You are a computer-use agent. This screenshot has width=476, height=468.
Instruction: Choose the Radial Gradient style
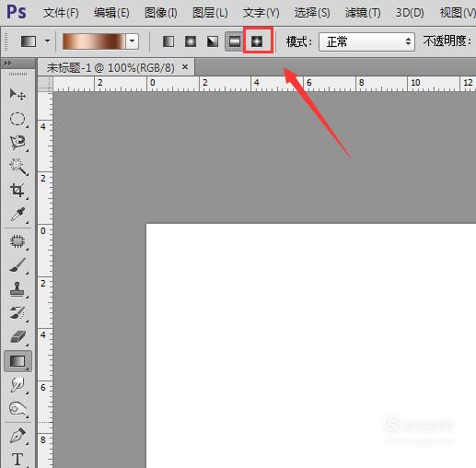click(x=191, y=41)
